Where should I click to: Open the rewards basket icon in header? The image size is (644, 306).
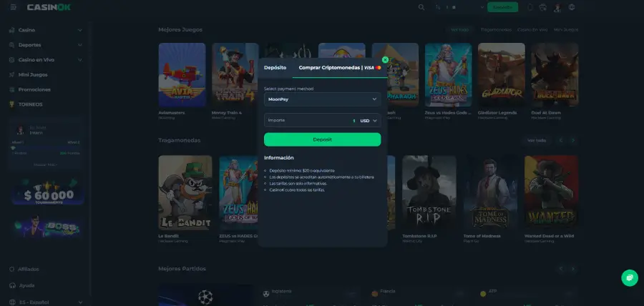(543, 7)
